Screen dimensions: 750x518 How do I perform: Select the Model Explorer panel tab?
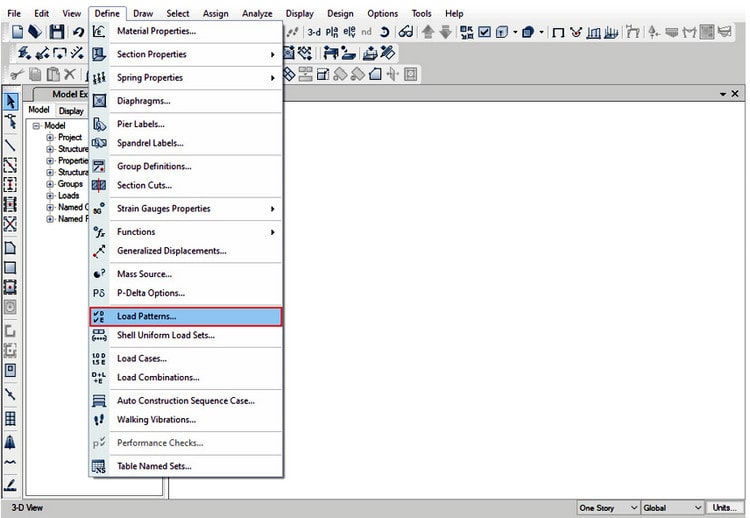click(x=62, y=94)
